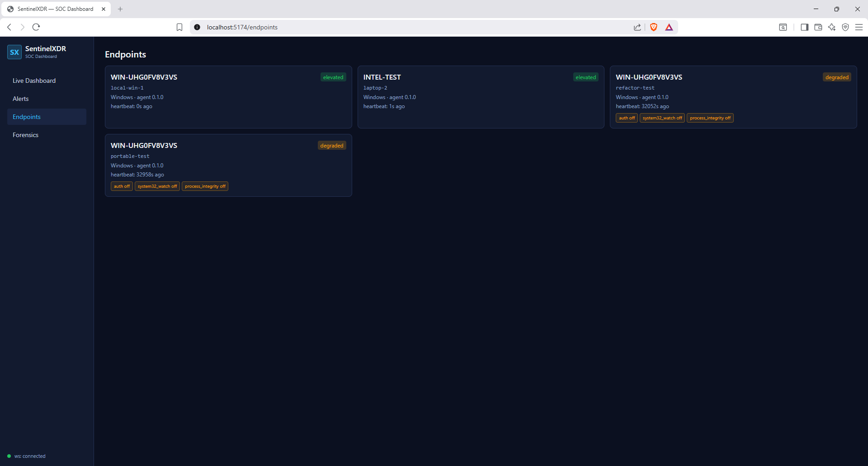Click the portable-test endpoint card title
This screenshot has height=466, width=868.
144,145
